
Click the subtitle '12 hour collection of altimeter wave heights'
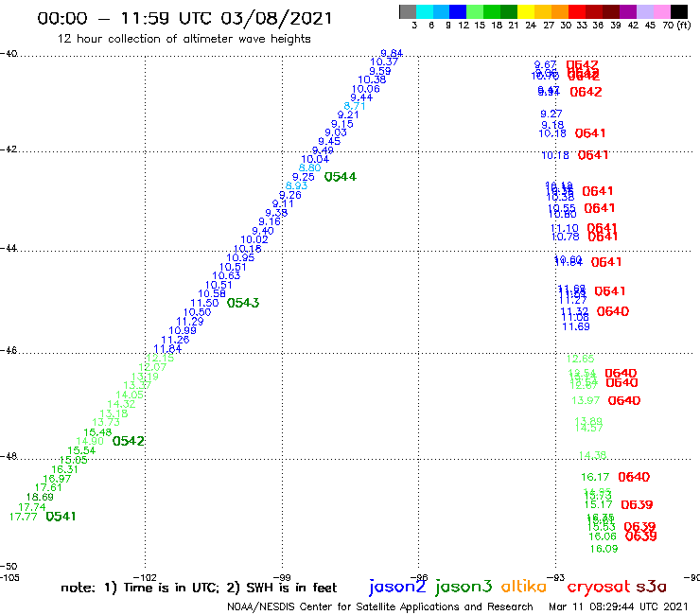tap(184, 39)
